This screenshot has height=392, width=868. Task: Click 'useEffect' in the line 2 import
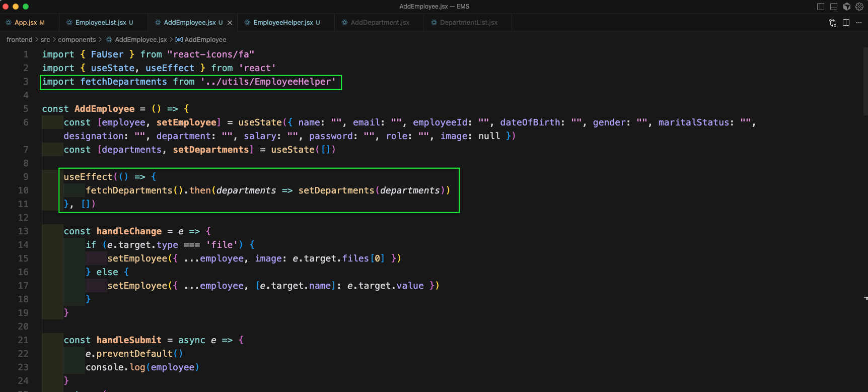170,68
